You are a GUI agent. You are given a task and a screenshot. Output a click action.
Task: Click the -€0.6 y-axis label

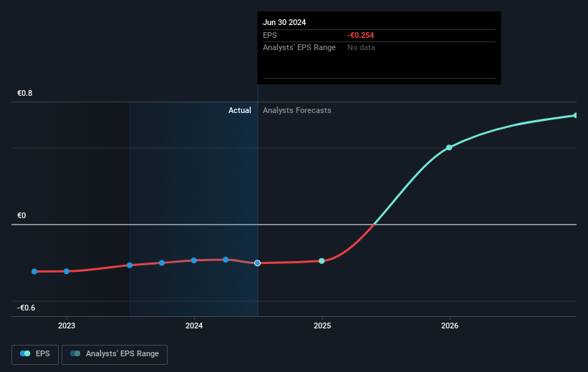pyautogui.click(x=26, y=308)
